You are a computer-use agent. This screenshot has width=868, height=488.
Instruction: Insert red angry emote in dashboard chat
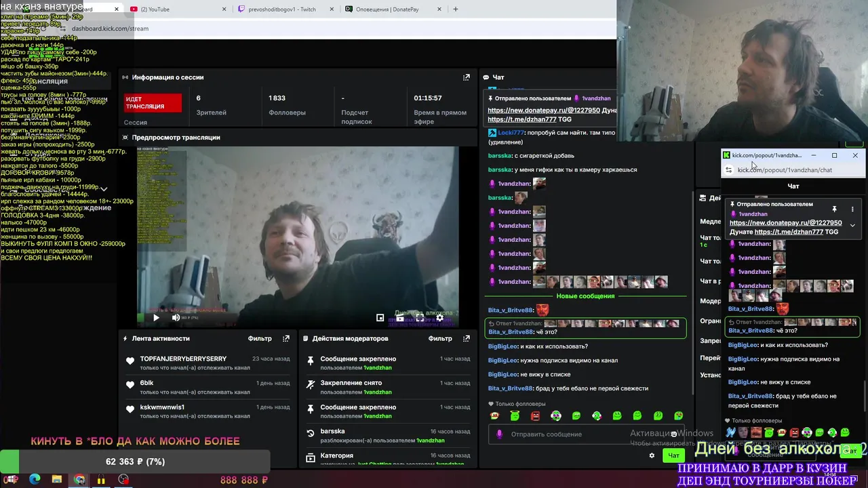point(535,415)
